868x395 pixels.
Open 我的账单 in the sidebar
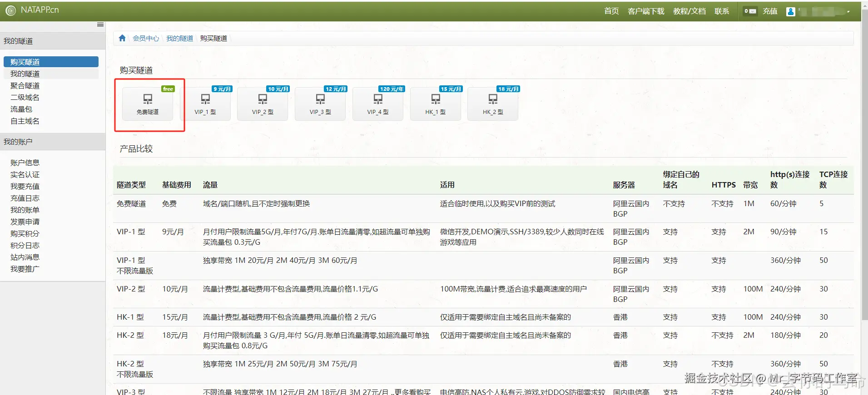click(x=25, y=210)
